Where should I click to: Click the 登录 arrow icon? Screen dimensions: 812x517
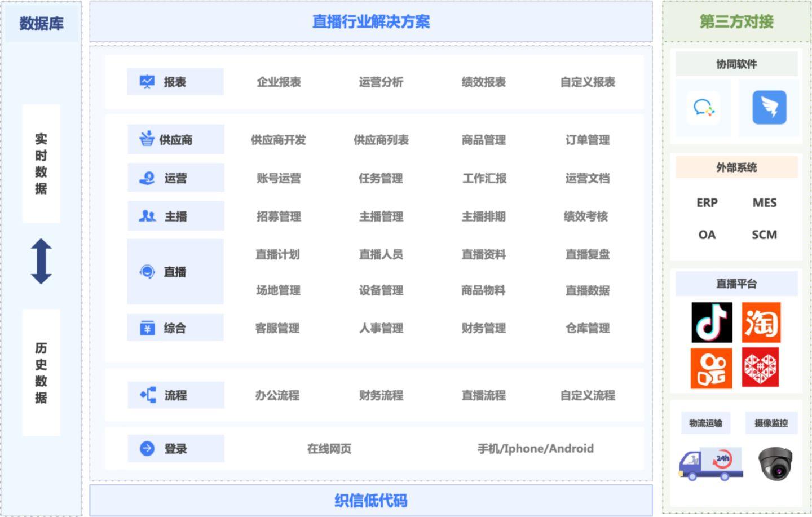[147, 448]
